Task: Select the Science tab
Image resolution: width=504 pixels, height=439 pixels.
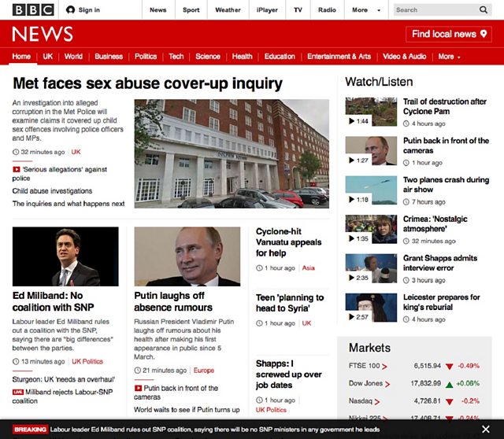Action: (x=208, y=57)
